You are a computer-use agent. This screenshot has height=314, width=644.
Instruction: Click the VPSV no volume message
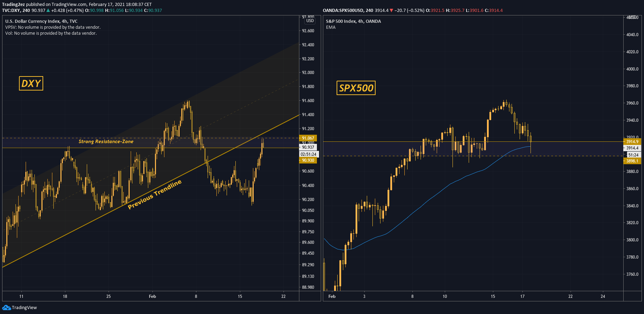point(53,27)
